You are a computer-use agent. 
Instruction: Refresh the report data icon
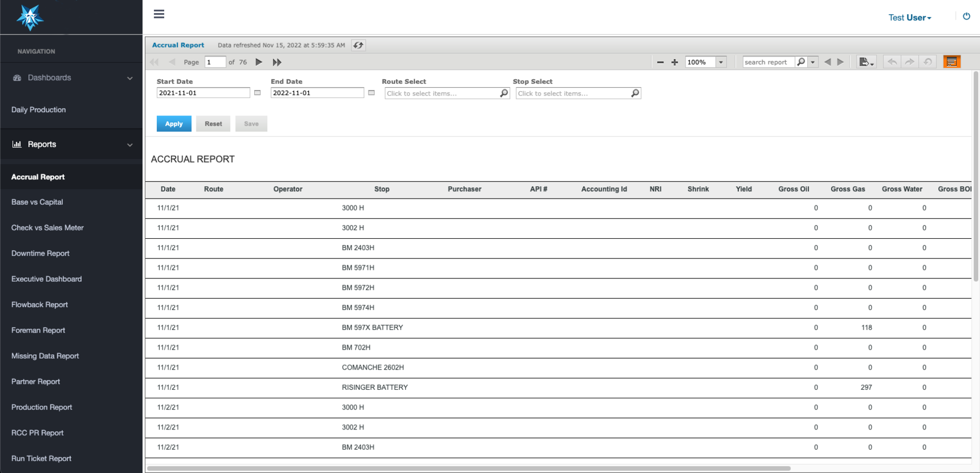[x=358, y=45]
